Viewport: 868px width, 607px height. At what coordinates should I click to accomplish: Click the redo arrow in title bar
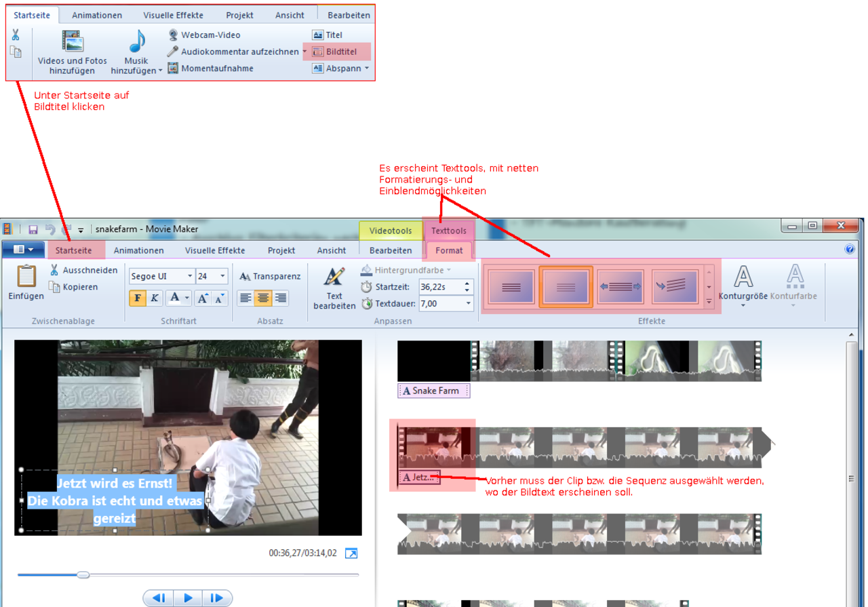click(66, 230)
